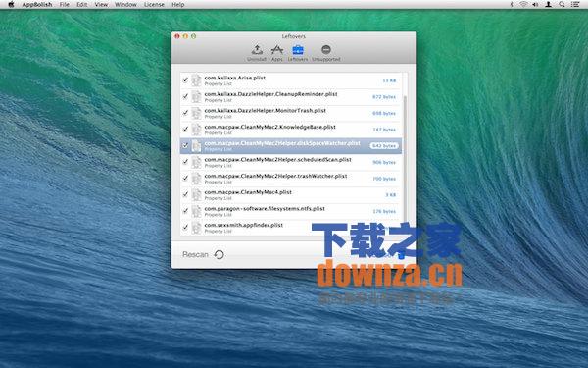The height and width of the screenshot is (368, 588).
Task: Uncheck CleanMyMac2.KnowledgeBase.plist checkbox
Action: click(185, 130)
